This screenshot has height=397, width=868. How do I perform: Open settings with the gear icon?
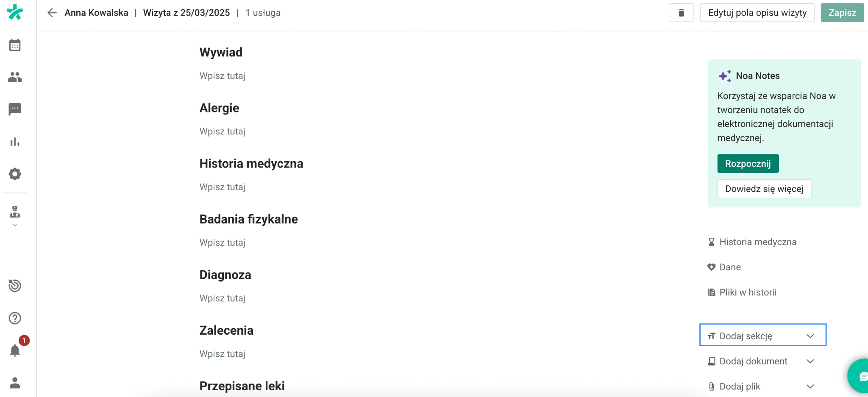[x=15, y=173]
